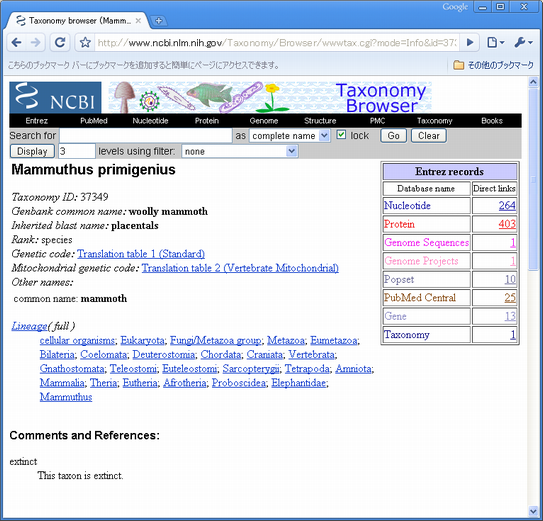Open the Genome Sequences count link

pyautogui.click(x=513, y=242)
